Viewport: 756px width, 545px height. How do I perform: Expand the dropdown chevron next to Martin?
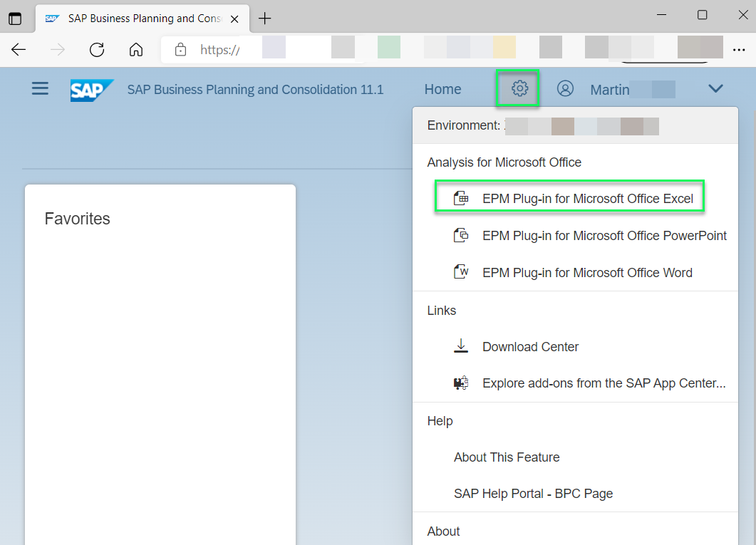pos(715,88)
